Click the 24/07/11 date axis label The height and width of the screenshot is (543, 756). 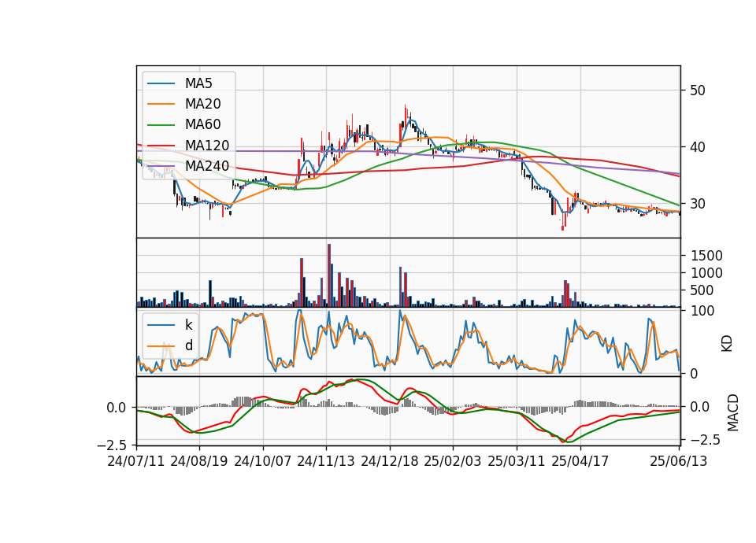(136, 461)
